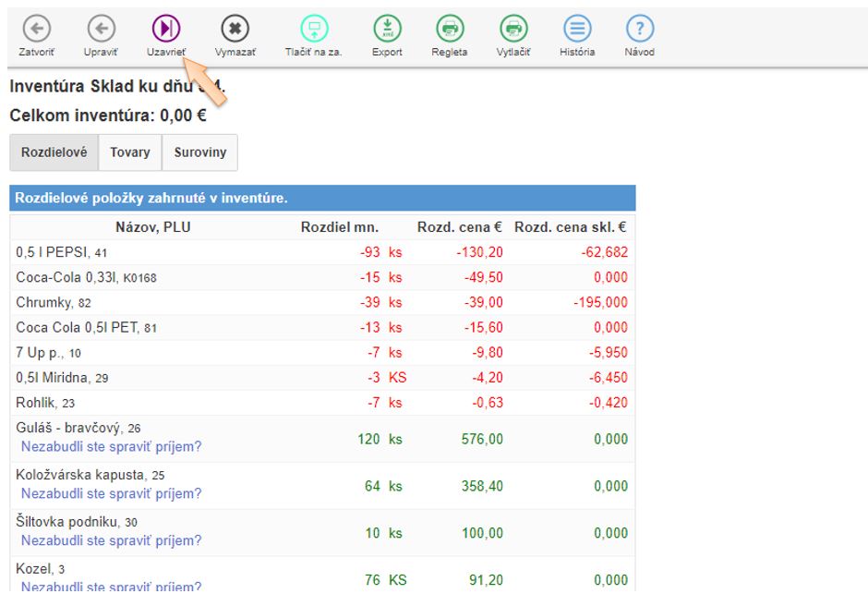Click receipt reminder link under Šiltovka podniku
Viewport: 868px width, 606px height.
[x=111, y=540]
